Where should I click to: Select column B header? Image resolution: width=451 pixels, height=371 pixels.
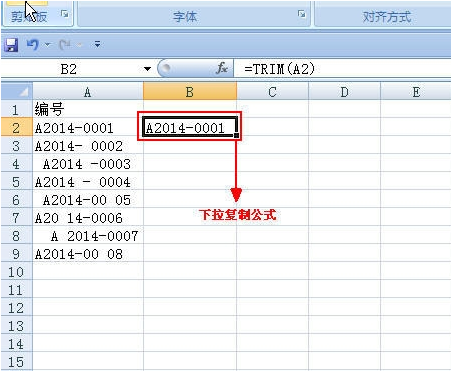190,91
